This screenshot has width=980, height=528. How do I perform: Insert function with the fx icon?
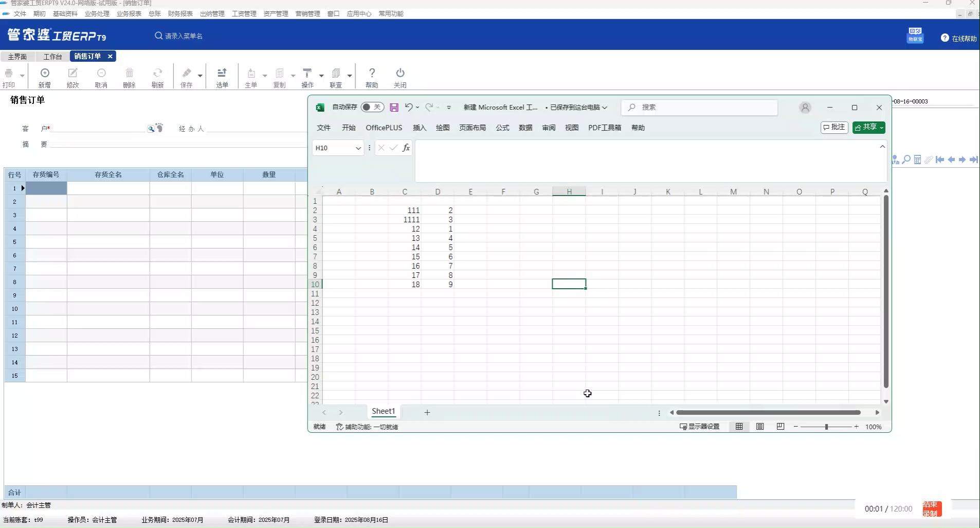(406, 148)
